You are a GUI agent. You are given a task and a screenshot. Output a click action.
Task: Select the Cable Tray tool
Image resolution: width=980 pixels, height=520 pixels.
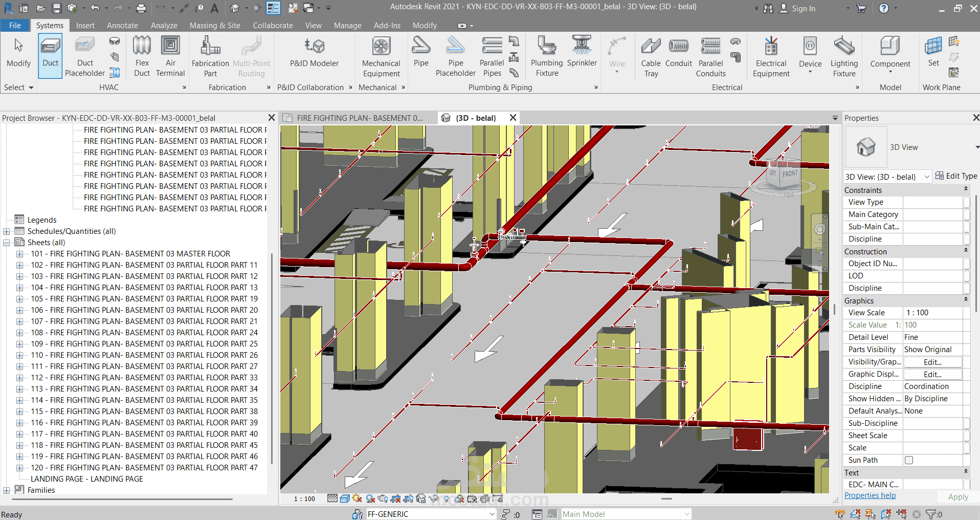[651, 56]
